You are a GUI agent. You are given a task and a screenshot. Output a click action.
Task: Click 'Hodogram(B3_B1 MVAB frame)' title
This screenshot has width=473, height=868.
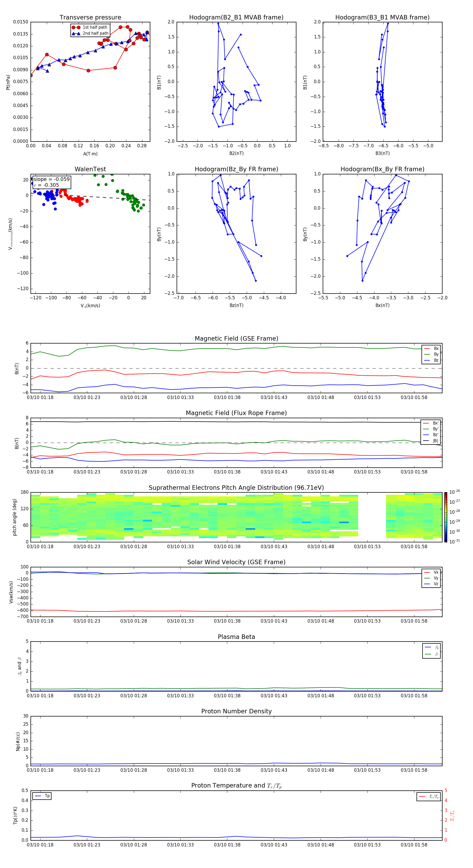pos(382,18)
